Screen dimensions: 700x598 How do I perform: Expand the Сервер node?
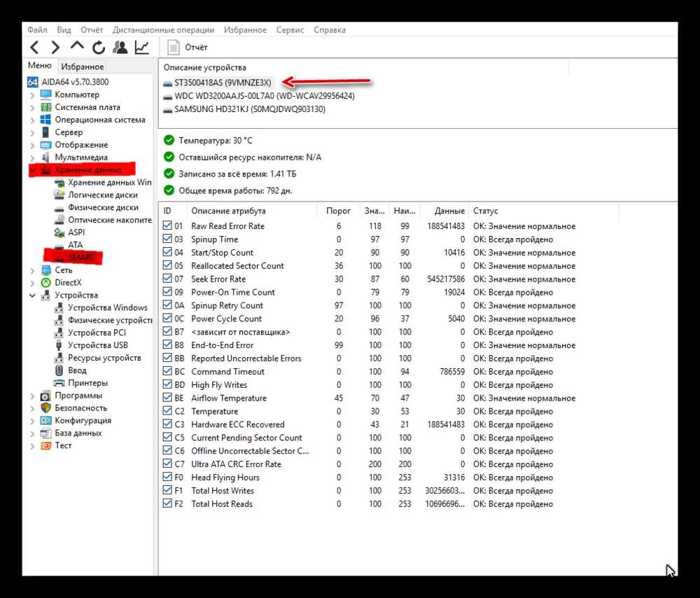(x=32, y=132)
